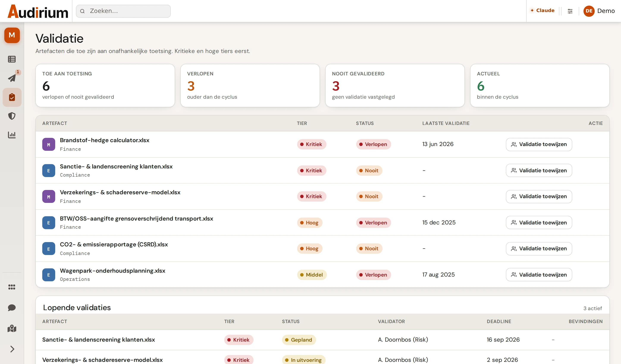Image resolution: width=621 pixels, height=364 pixels.
Task: Open CO2- & emissierapportage (CSRD).xlsx
Action: point(114,245)
